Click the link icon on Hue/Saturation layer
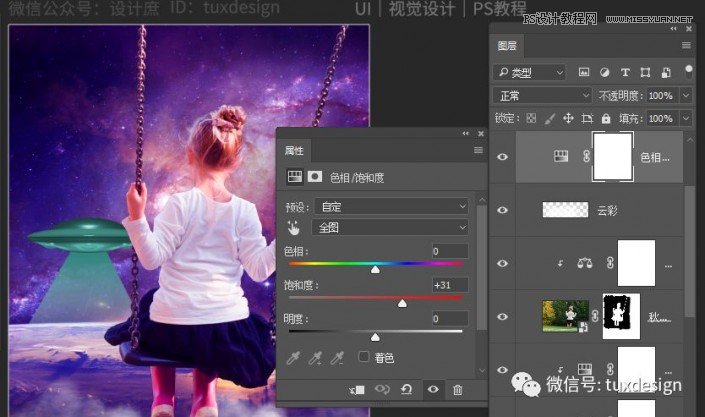The image size is (705, 417). pos(586,157)
